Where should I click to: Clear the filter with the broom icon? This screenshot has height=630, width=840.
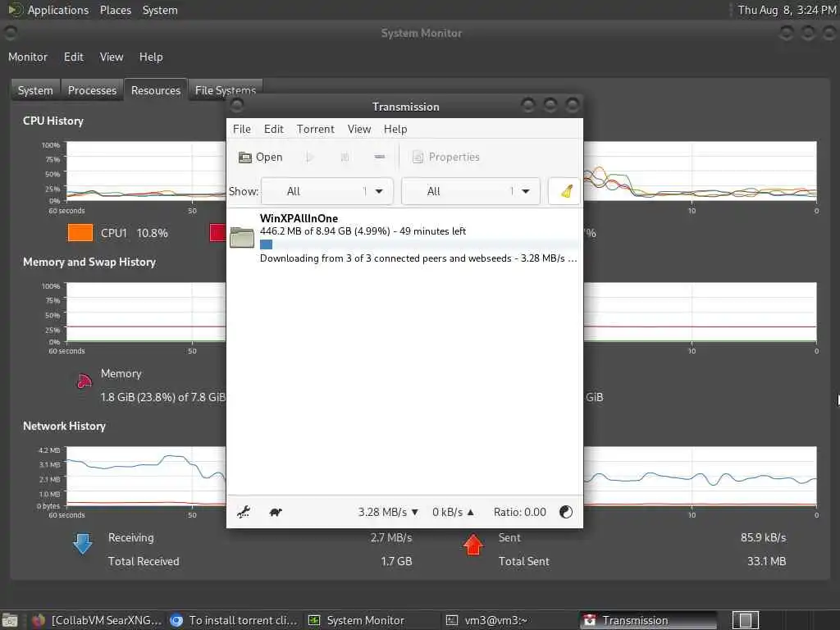point(566,191)
